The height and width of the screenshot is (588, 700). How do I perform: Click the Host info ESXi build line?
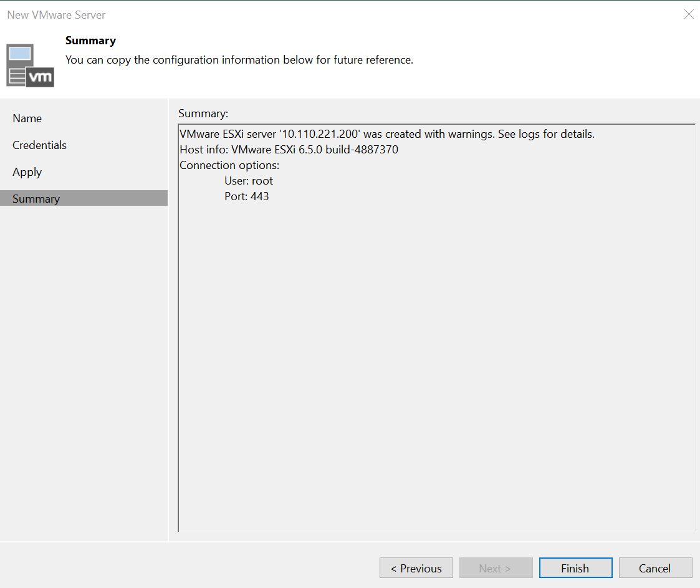[x=289, y=150]
